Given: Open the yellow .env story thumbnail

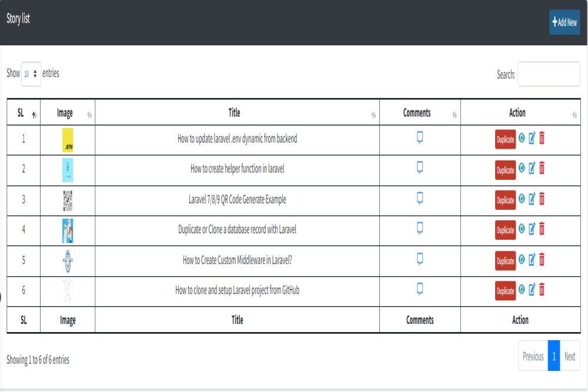Looking at the screenshot, I should (x=68, y=140).
